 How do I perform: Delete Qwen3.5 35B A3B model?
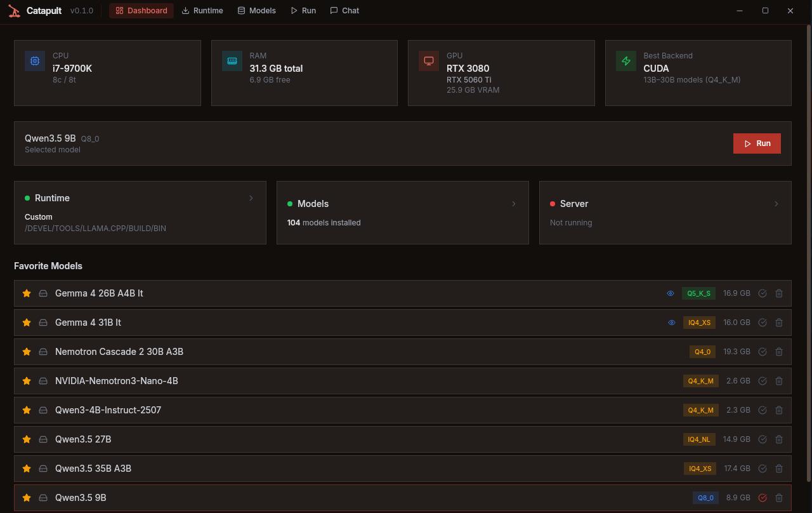click(x=779, y=469)
